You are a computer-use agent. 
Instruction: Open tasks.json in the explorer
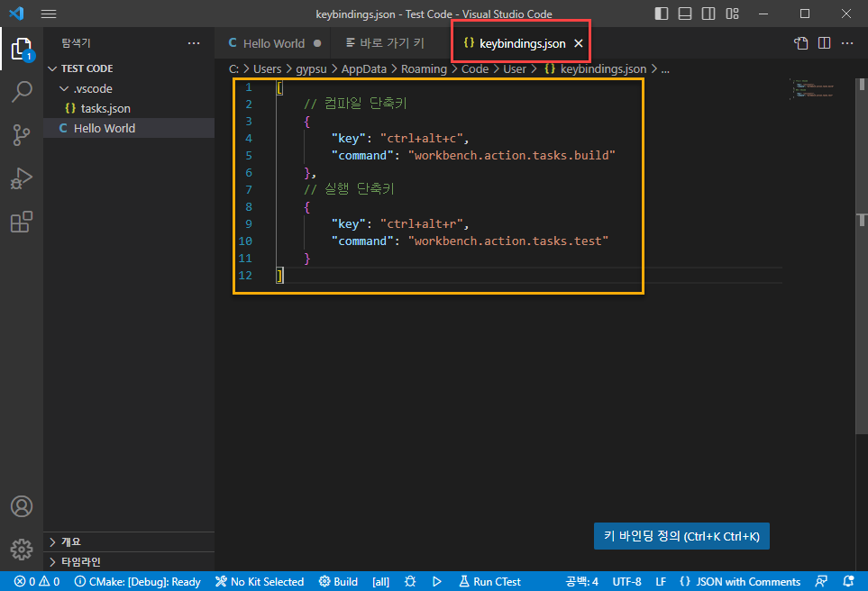tap(129, 108)
